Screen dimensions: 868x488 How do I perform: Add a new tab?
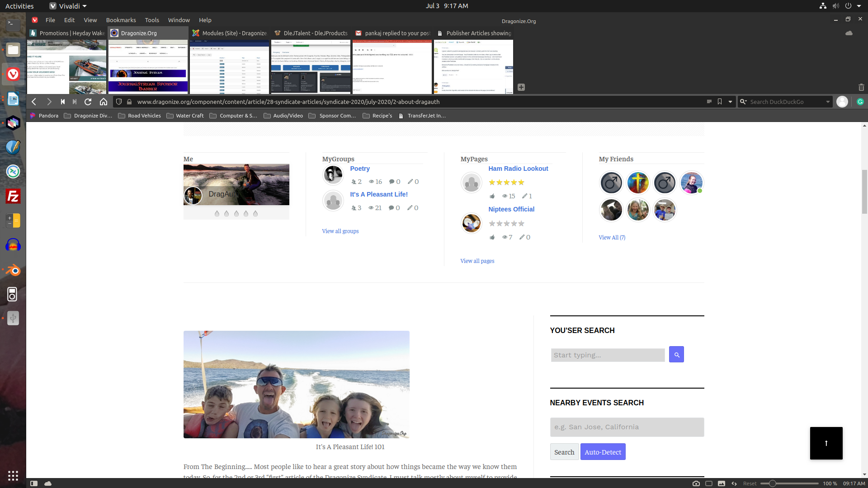[x=521, y=87]
